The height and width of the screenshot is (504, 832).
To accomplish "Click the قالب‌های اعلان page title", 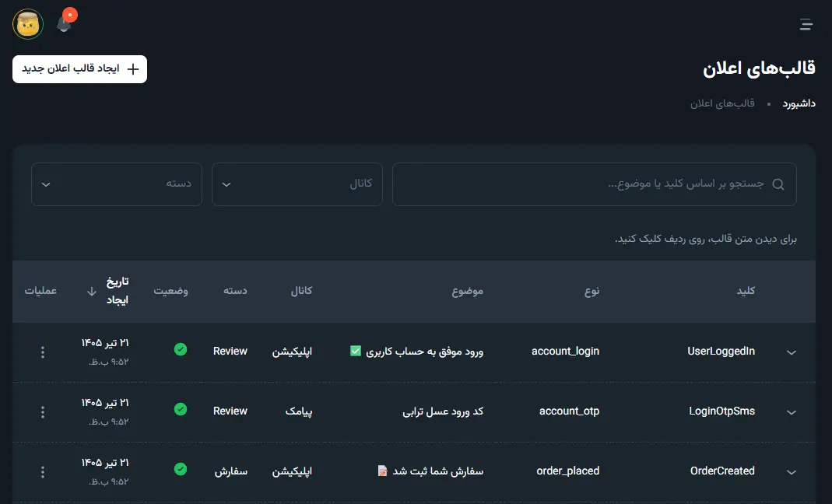I will (760, 68).
